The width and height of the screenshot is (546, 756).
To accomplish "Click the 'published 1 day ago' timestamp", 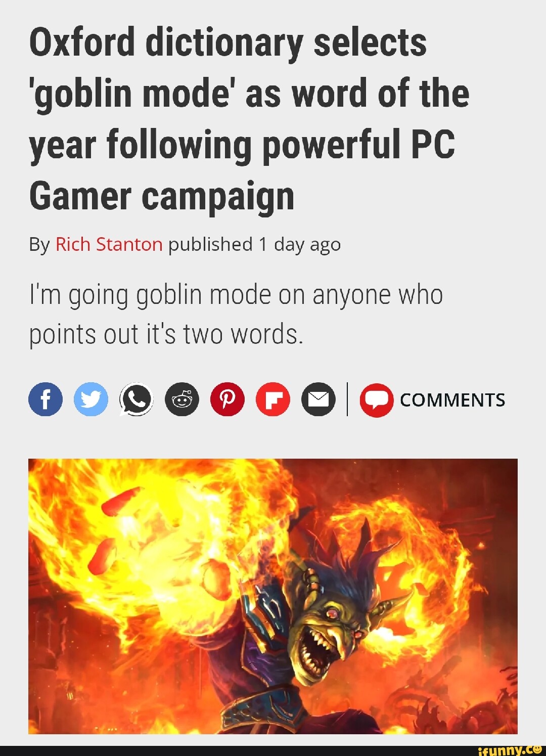I will pyautogui.click(x=254, y=245).
